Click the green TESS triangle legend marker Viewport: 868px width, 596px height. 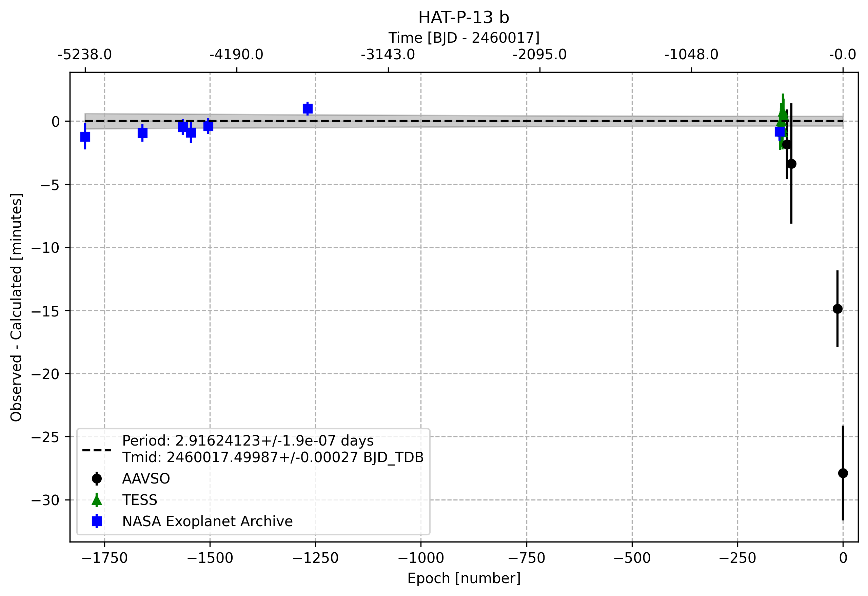click(97, 500)
